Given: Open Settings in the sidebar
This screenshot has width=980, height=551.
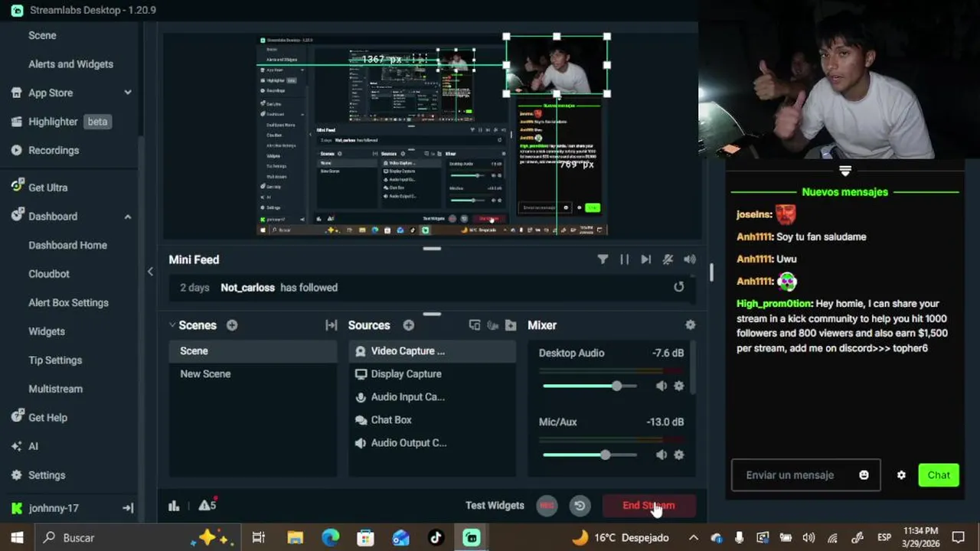Looking at the screenshot, I should coord(38,475).
